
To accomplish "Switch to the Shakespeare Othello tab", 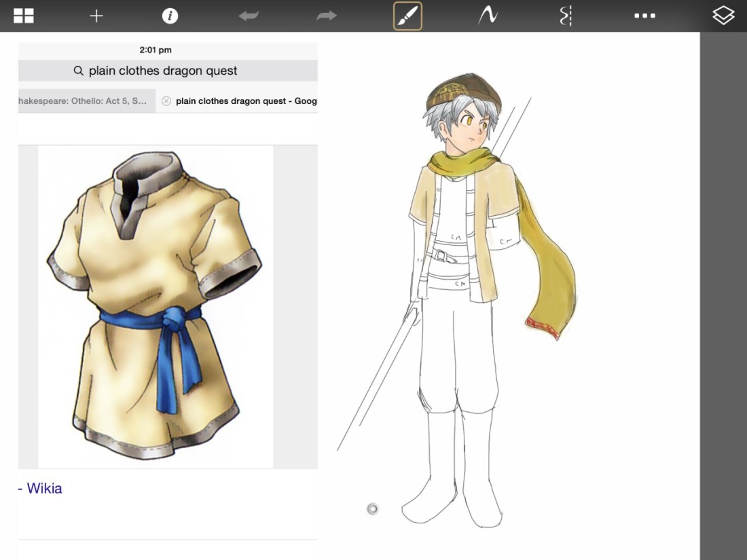I will [85, 101].
